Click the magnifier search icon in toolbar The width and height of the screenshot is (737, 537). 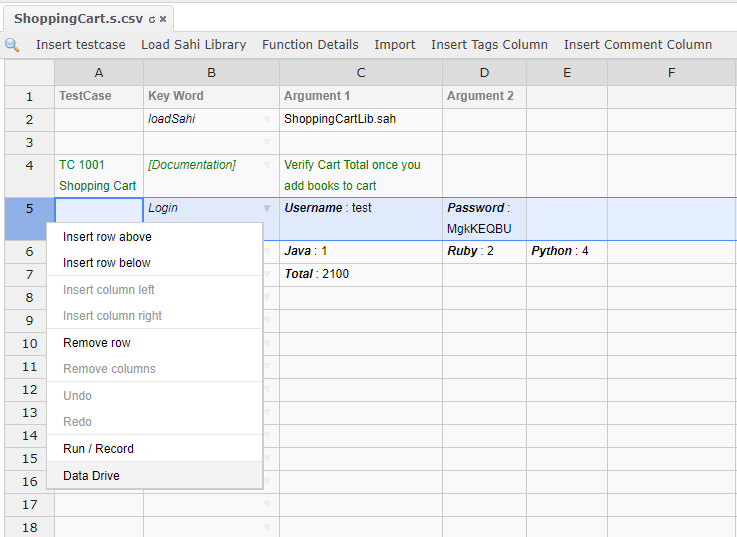(12, 45)
